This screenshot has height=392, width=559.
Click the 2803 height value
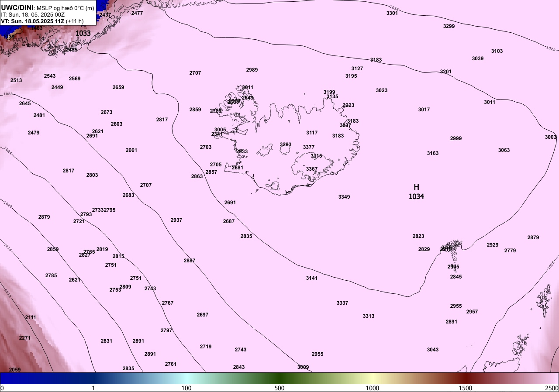pyautogui.click(x=92, y=175)
